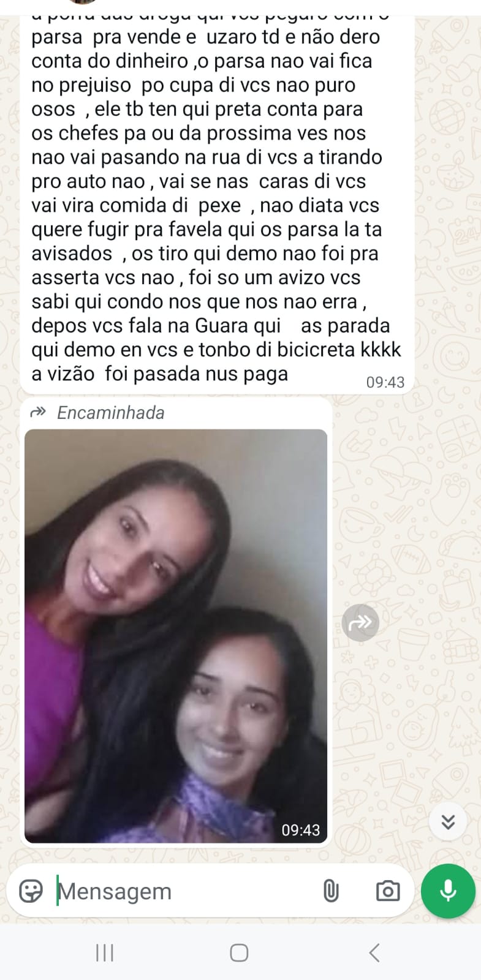This screenshot has width=481, height=980.
Task: Tap the 09:43 timestamp of the text message
Action: (x=385, y=382)
